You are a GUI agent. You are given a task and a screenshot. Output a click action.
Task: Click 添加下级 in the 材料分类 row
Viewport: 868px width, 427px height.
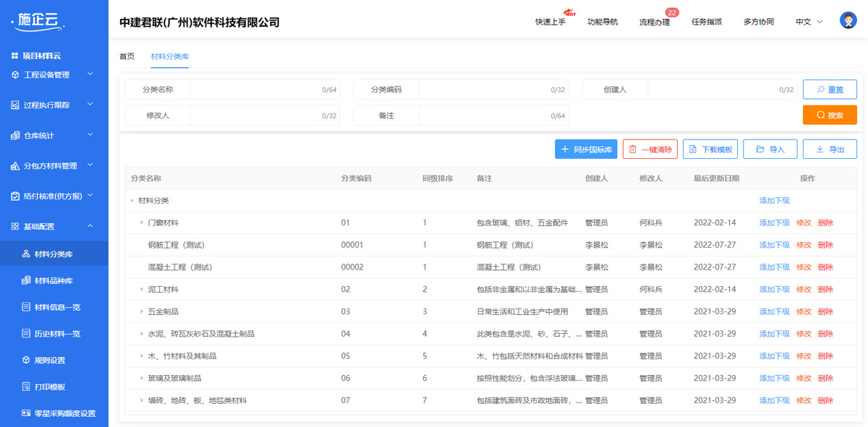tap(774, 201)
